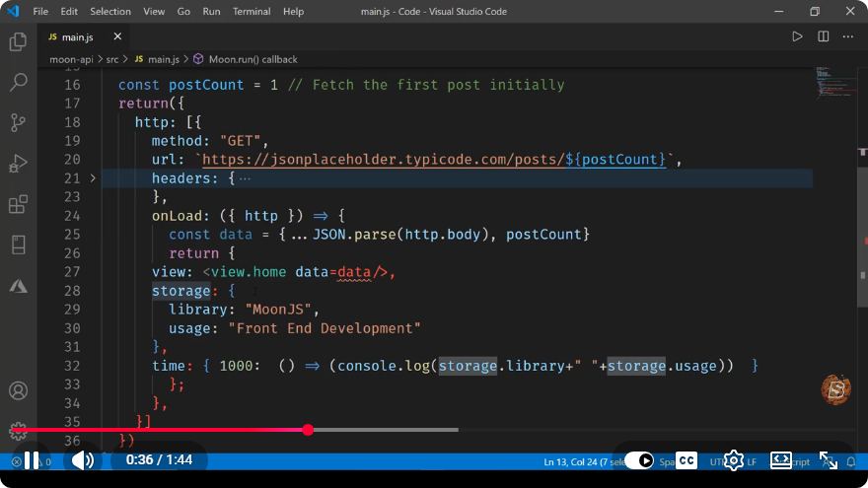Viewport: 868px width, 488px height.
Task: Open the video player settings gear
Action: coord(734,460)
